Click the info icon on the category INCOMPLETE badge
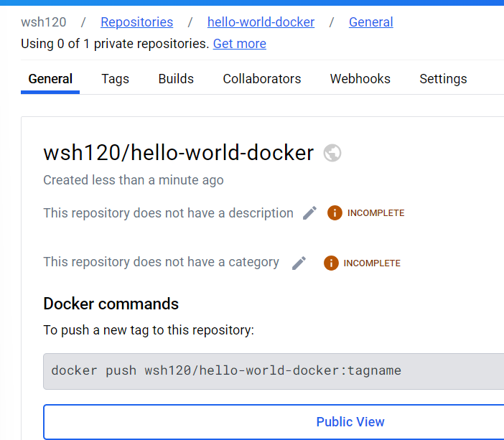The height and width of the screenshot is (440, 504). [x=331, y=263]
